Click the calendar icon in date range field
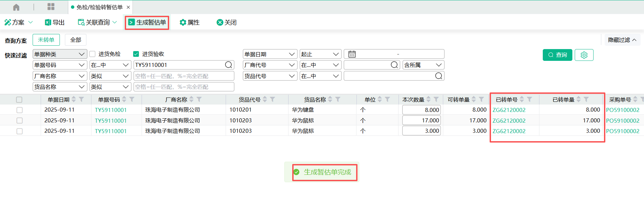 (352, 54)
